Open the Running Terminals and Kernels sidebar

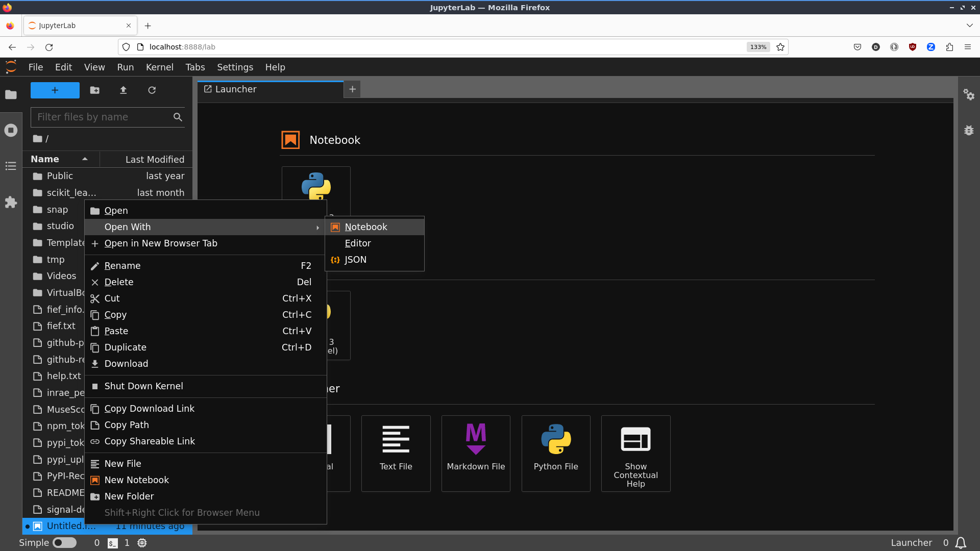point(11,130)
